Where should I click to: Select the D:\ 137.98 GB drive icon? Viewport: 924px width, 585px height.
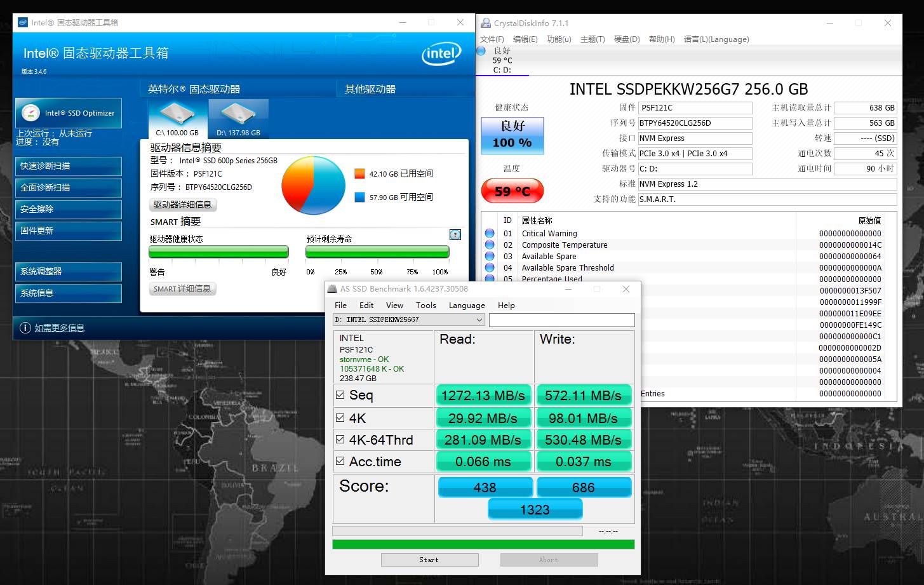pyautogui.click(x=238, y=119)
